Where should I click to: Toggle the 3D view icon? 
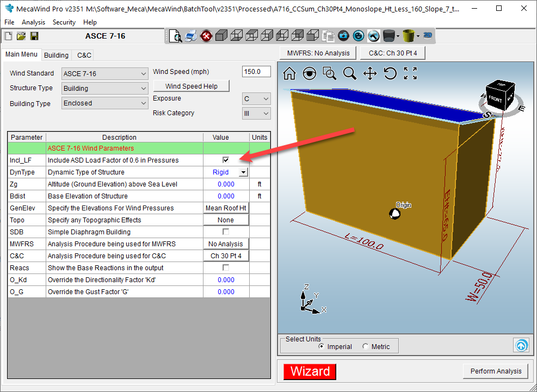click(x=428, y=35)
